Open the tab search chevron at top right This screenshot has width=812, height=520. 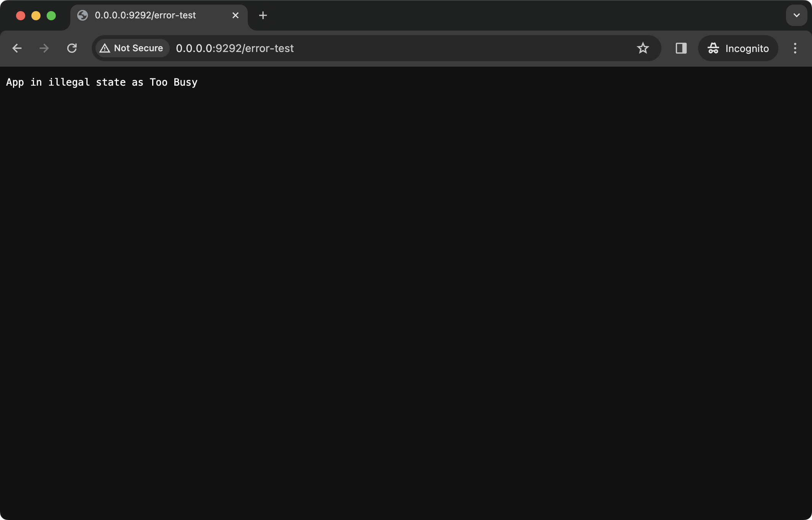(x=796, y=15)
